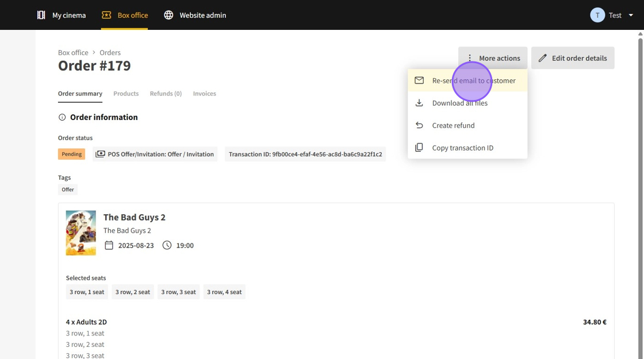
Task: Click the My cinema film icon
Action: click(x=41, y=15)
